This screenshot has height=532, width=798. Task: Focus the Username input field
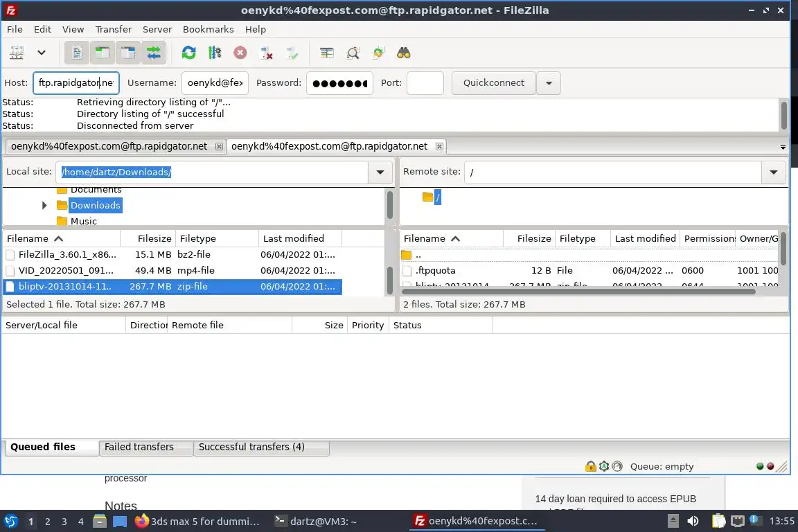(x=215, y=83)
